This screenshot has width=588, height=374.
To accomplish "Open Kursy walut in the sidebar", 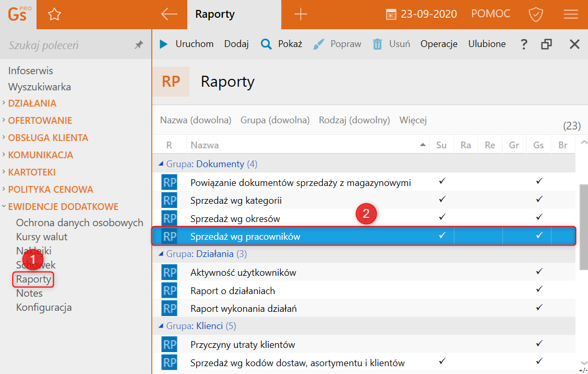I will pos(42,237).
